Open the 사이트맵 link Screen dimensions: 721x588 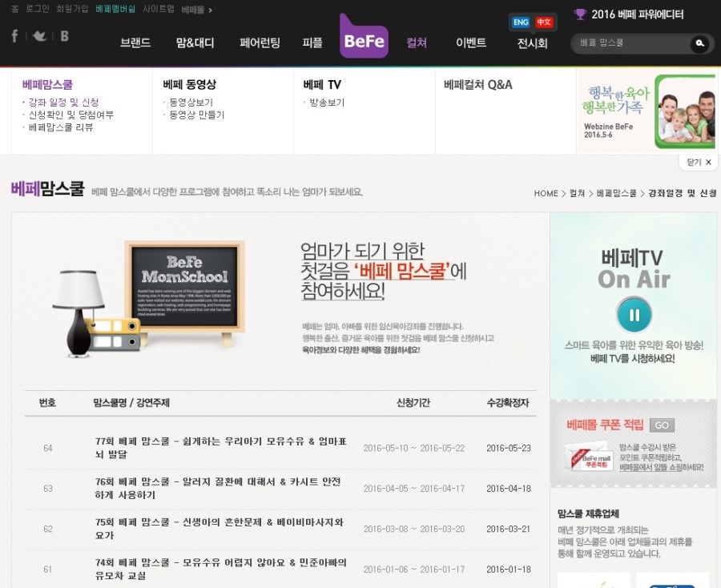pyautogui.click(x=159, y=9)
